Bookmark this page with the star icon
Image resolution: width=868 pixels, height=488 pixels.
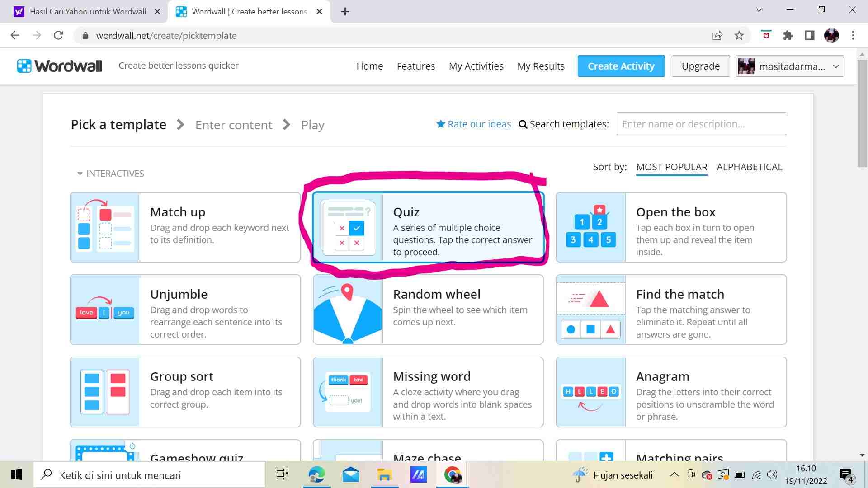coord(739,35)
